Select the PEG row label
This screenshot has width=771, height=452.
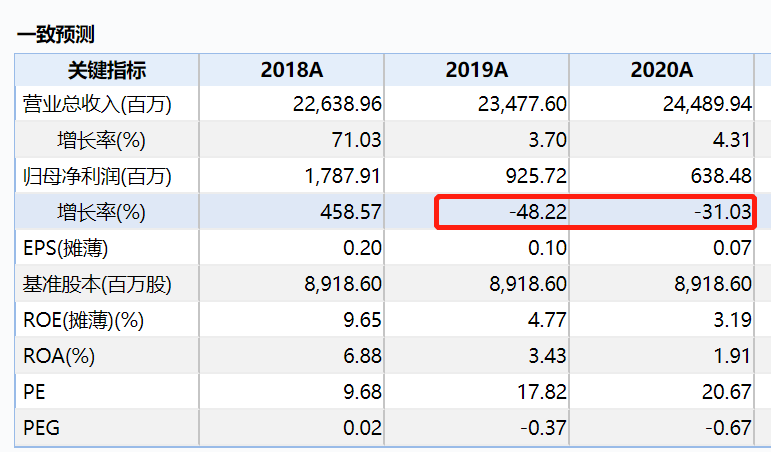(41, 428)
